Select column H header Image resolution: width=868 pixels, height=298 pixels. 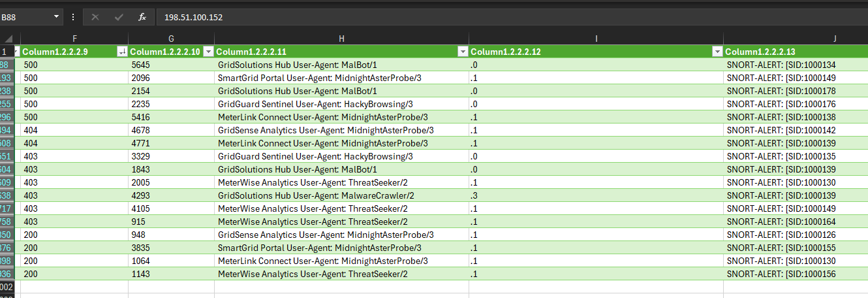point(341,39)
